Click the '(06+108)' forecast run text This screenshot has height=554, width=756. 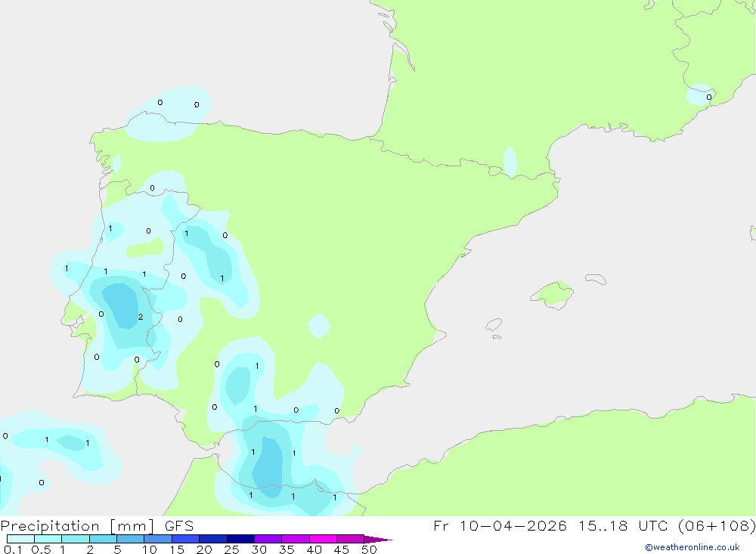click(717, 525)
